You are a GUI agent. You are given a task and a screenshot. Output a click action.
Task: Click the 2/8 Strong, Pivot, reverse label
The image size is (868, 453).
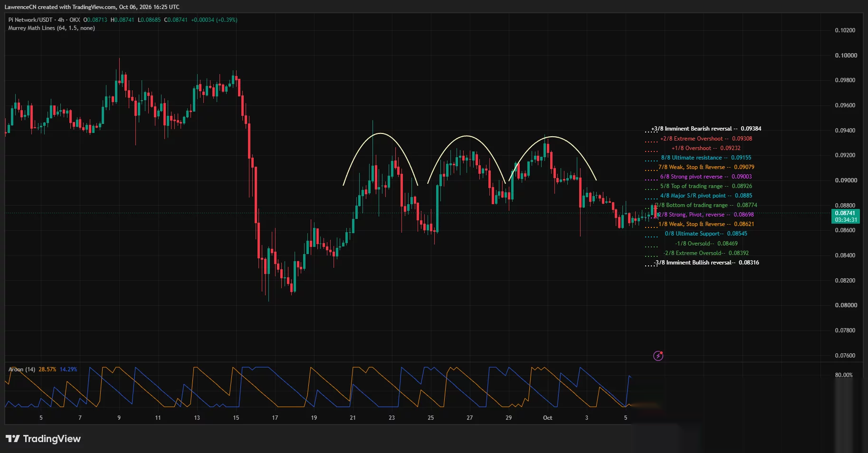[x=706, y=215]
